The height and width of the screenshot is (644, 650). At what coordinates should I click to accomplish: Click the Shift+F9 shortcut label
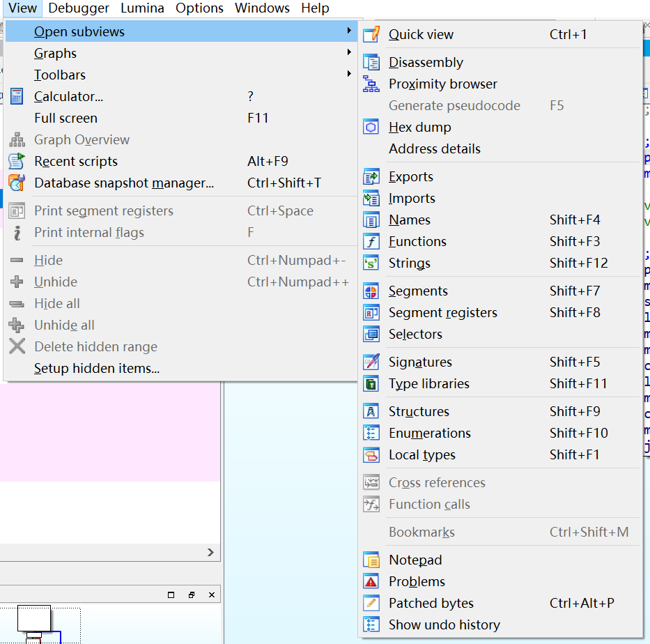[x=575, y=411]
